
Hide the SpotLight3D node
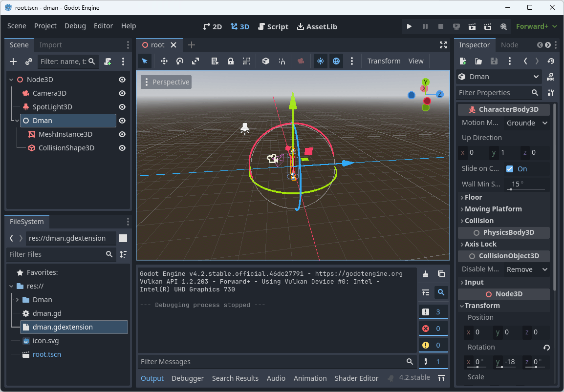[122, 107]
